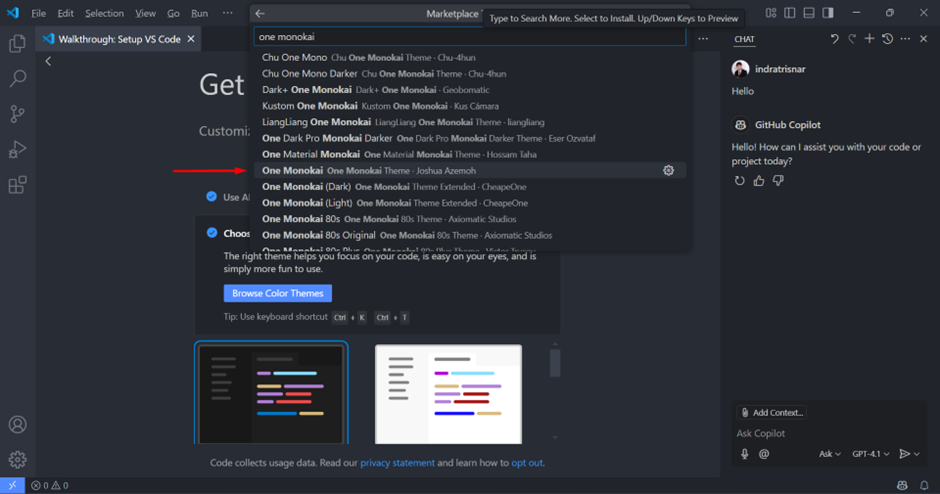Click the remote window status bar icon
The width and height of the screenshot is (940, 494).
coord(12,486)
